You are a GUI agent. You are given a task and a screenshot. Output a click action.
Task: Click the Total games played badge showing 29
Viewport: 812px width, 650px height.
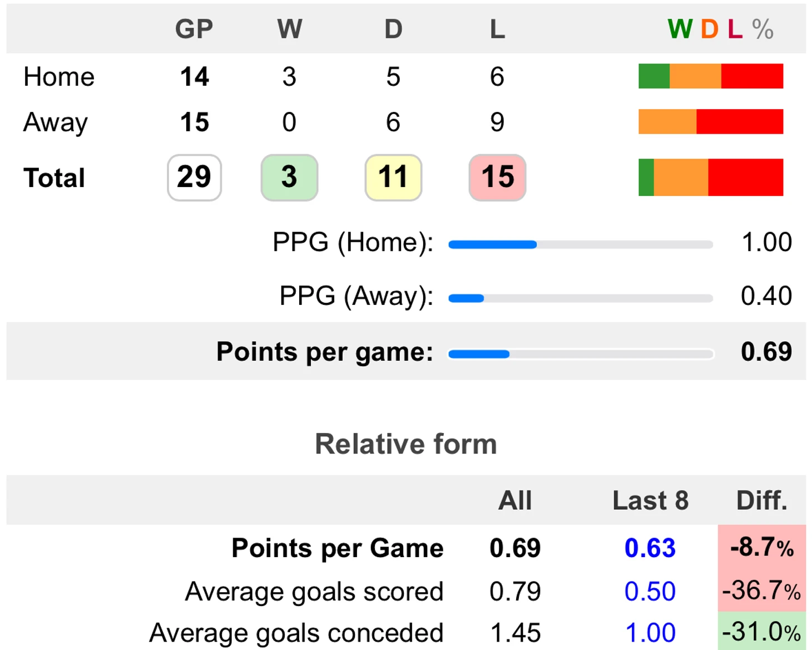click(194, 178)
